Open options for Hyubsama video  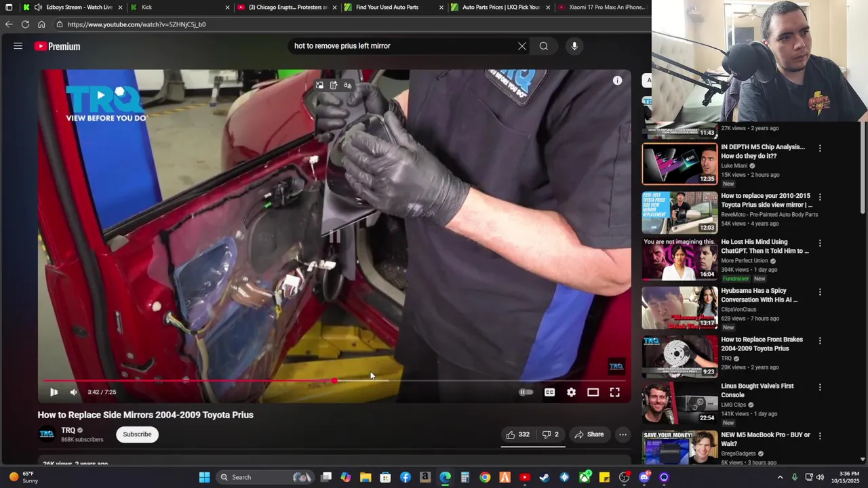click(x=820, y=292)
